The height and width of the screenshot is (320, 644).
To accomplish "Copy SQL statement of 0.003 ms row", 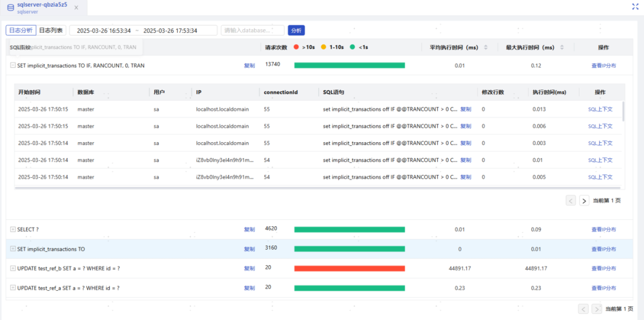I will coord(466,143).
